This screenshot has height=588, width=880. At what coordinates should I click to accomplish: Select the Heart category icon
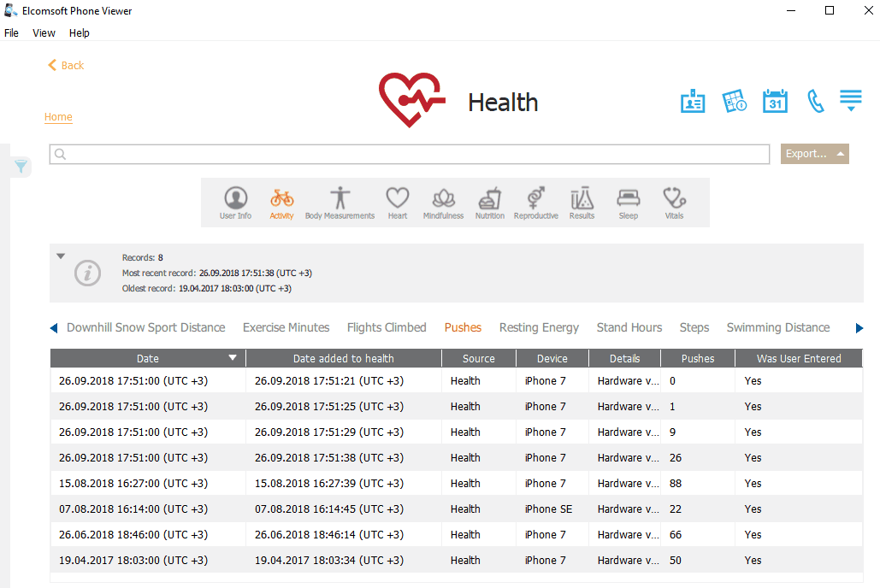[x=397, y=203]
